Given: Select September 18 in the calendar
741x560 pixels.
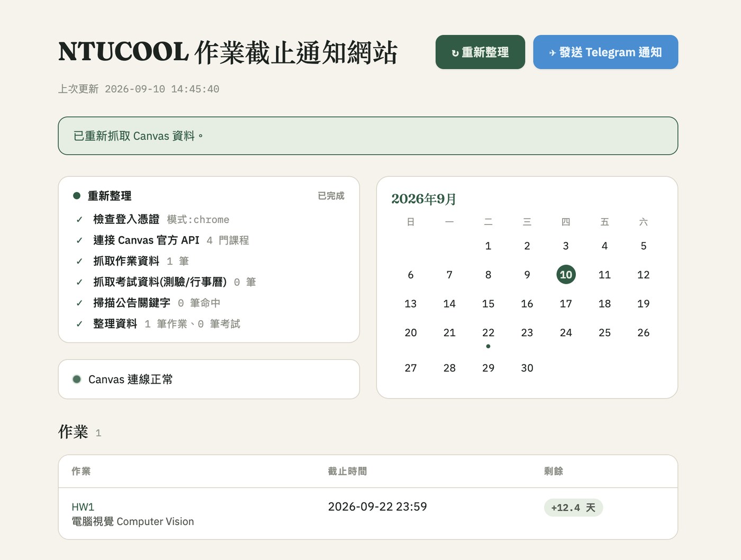Looking at the screenshot, I should 604,304.
